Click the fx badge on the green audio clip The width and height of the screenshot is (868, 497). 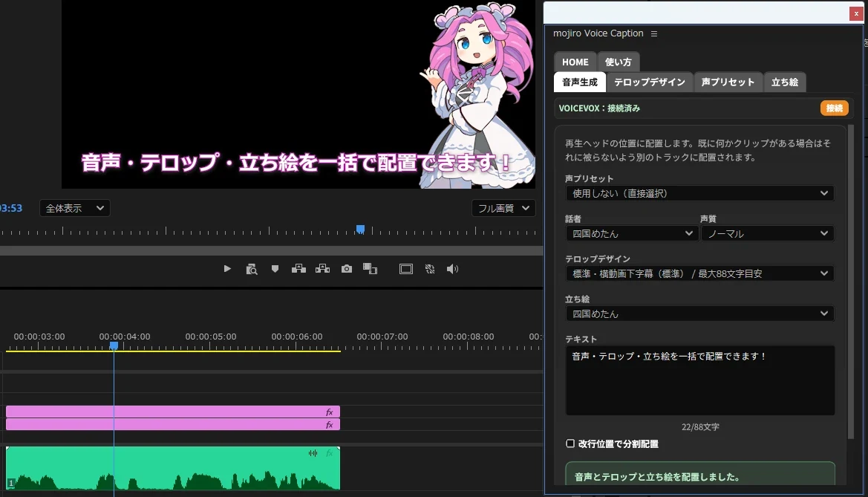click(330, 453)
